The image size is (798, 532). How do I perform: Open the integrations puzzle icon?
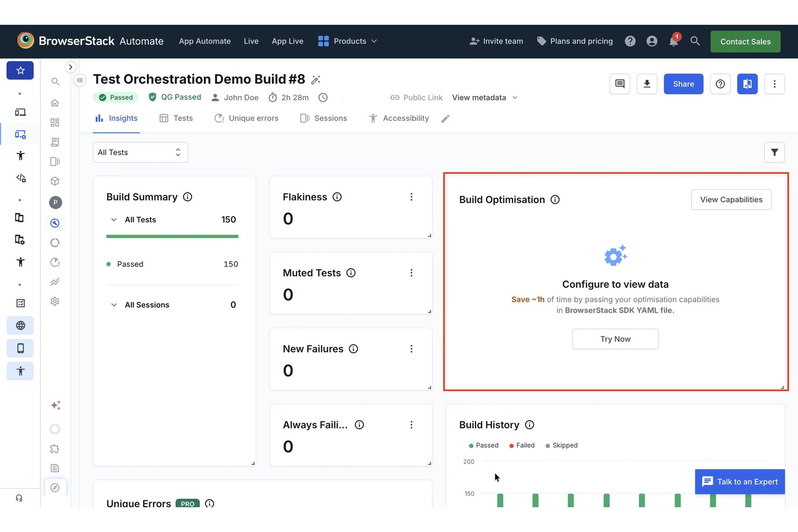pos(55,449)
